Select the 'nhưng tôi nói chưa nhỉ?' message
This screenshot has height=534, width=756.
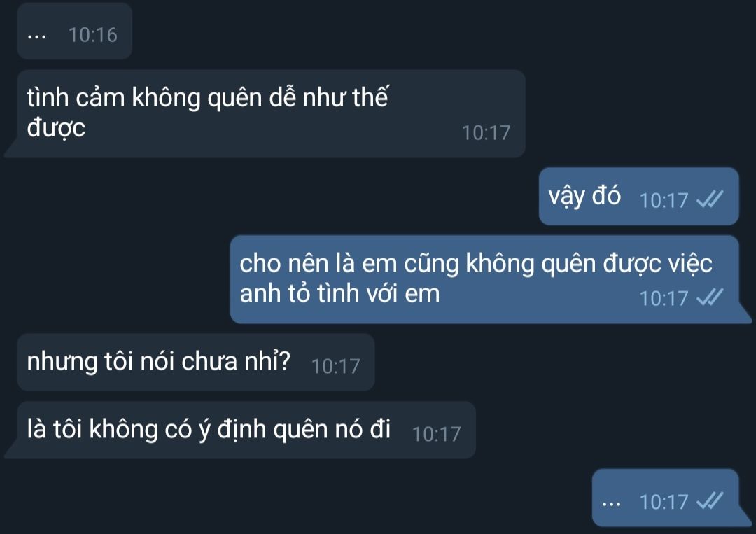point(196,362)
